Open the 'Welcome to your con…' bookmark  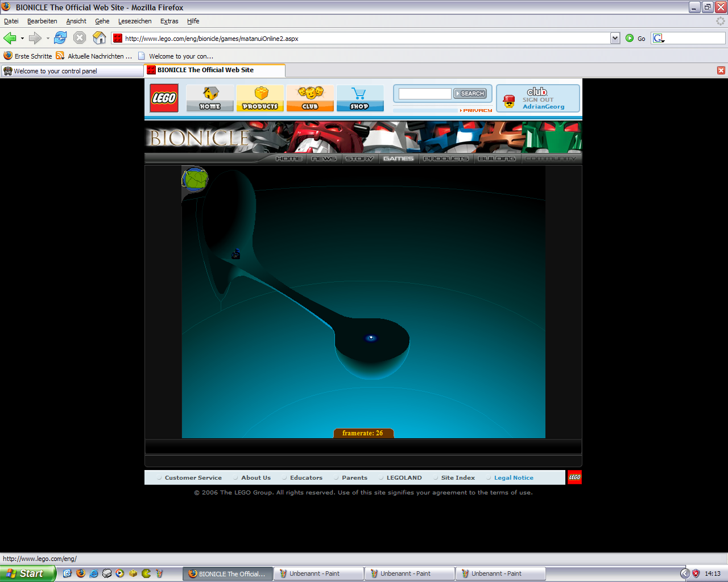coord(176,56)
